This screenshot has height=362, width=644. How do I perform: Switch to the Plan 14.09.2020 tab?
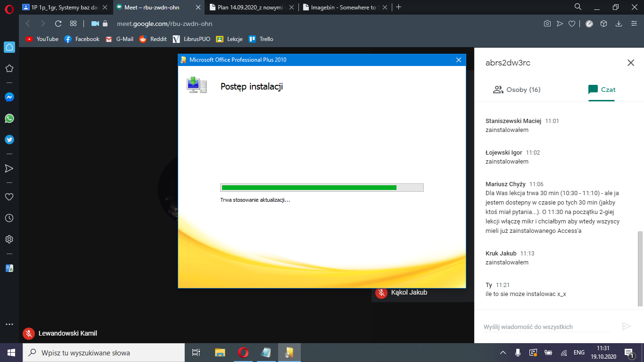[253, 7]
